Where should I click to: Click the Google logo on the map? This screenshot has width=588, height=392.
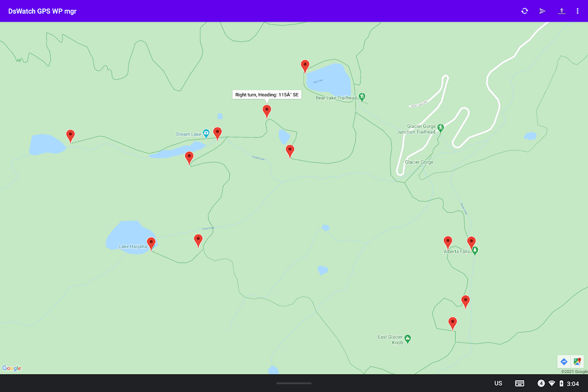[x=12, y=368]
